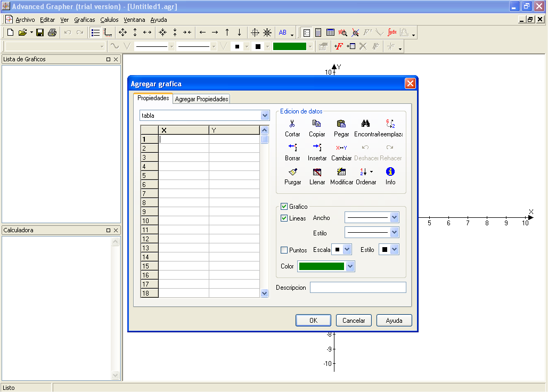Open the Ordenar dropdown arrow
This screenshot has width=548, height=392.
pyautogui.click(x=372, y=171)
